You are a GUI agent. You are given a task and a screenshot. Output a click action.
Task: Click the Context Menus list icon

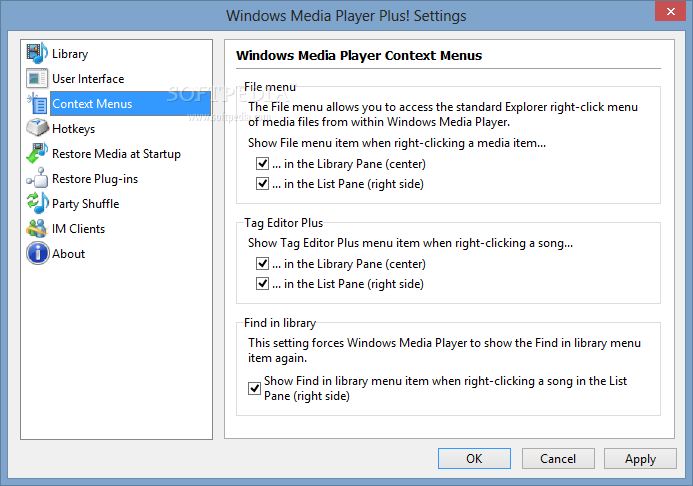[37, 104]
